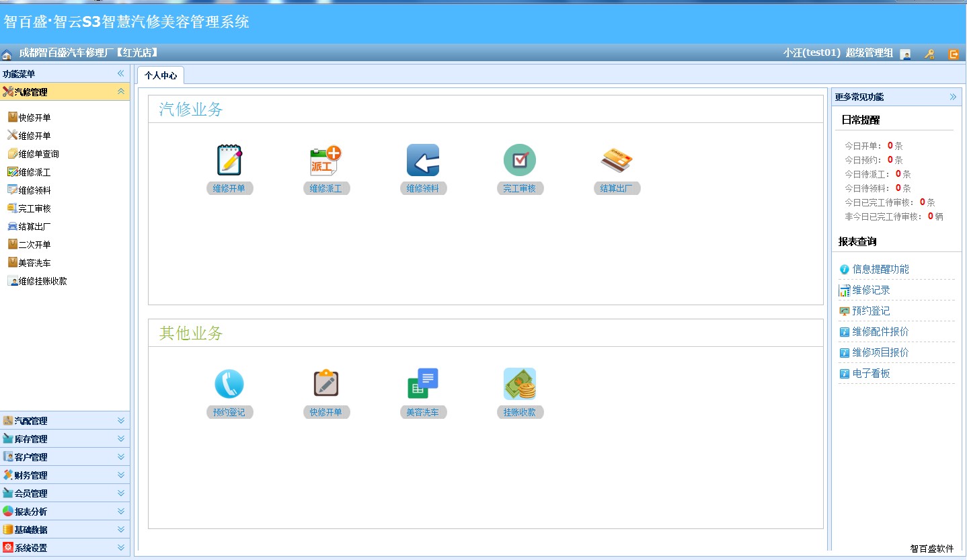Open the 结算出厂 credit card icon
Viewport: 967px width, 560px height.
[x=616, y=160]
